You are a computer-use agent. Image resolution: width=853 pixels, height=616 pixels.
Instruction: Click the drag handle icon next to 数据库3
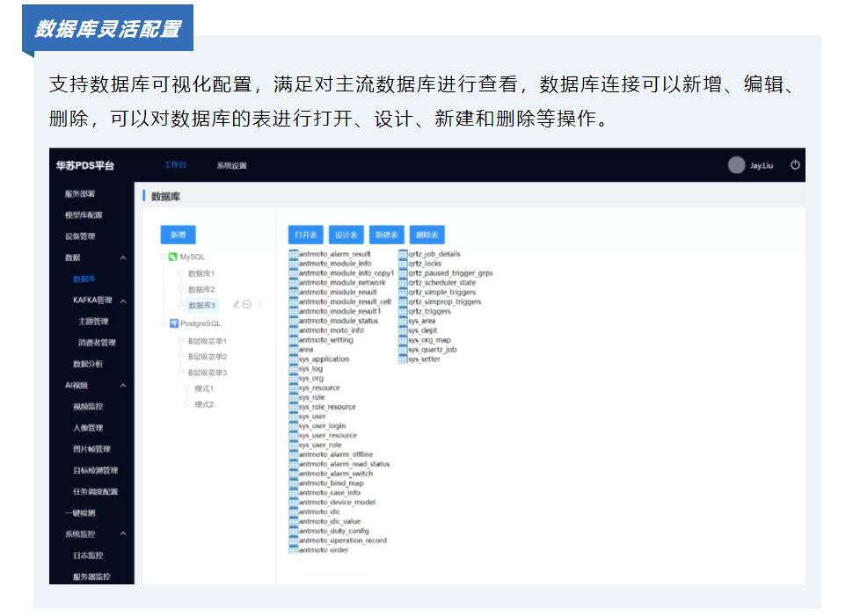259,304
